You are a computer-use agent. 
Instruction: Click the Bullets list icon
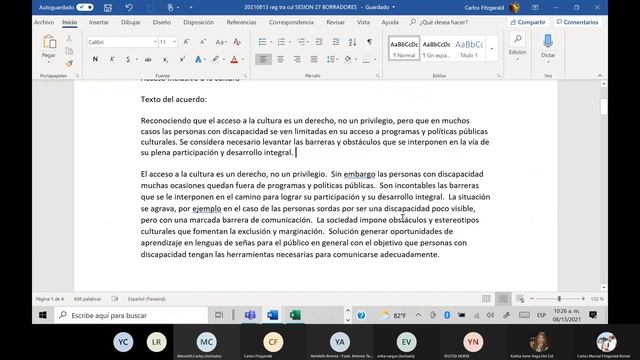click(x=262, y=42)
